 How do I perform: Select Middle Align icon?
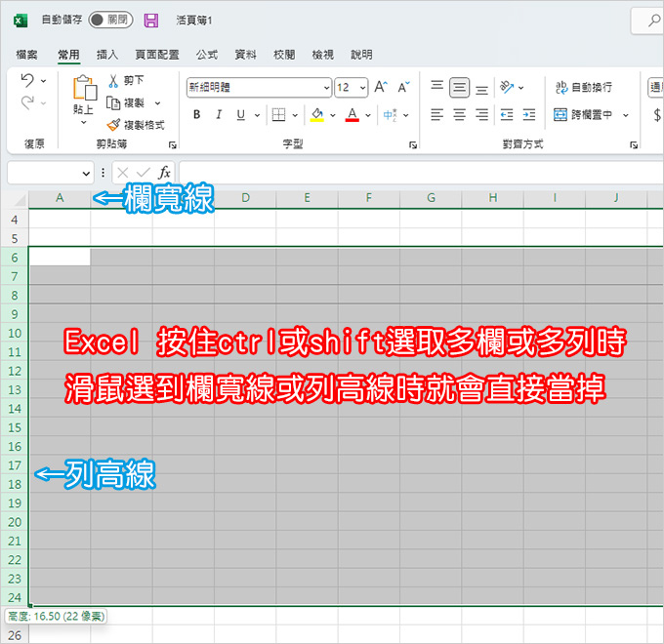tap(459, 88)
